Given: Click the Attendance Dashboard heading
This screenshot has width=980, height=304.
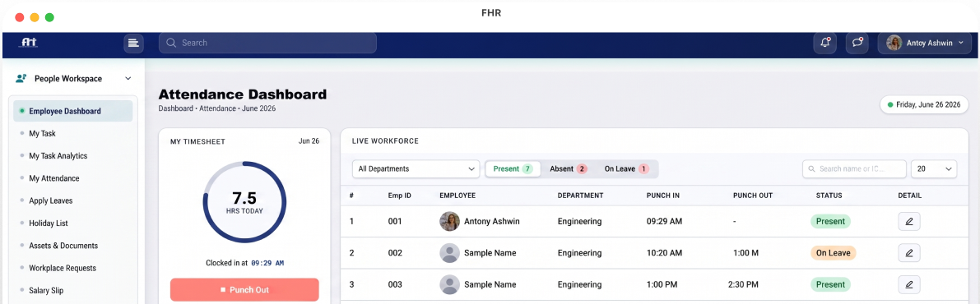Looking at the screenshot, I should coord(243,94).
